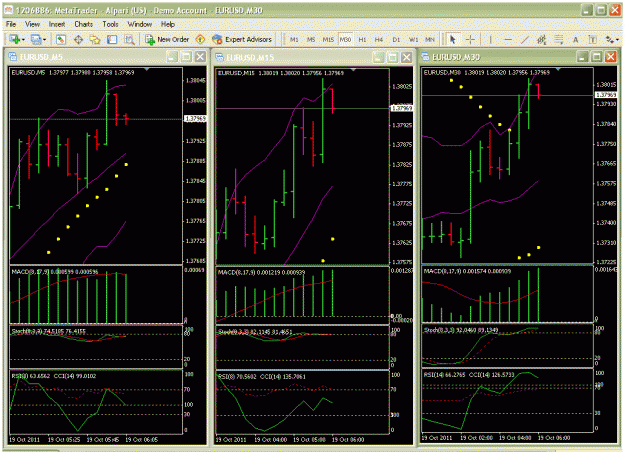Click the chart shift triangle on M15 chart
Image resolution: width=625 pixels, height=452 pixels.
click(353, 69)
